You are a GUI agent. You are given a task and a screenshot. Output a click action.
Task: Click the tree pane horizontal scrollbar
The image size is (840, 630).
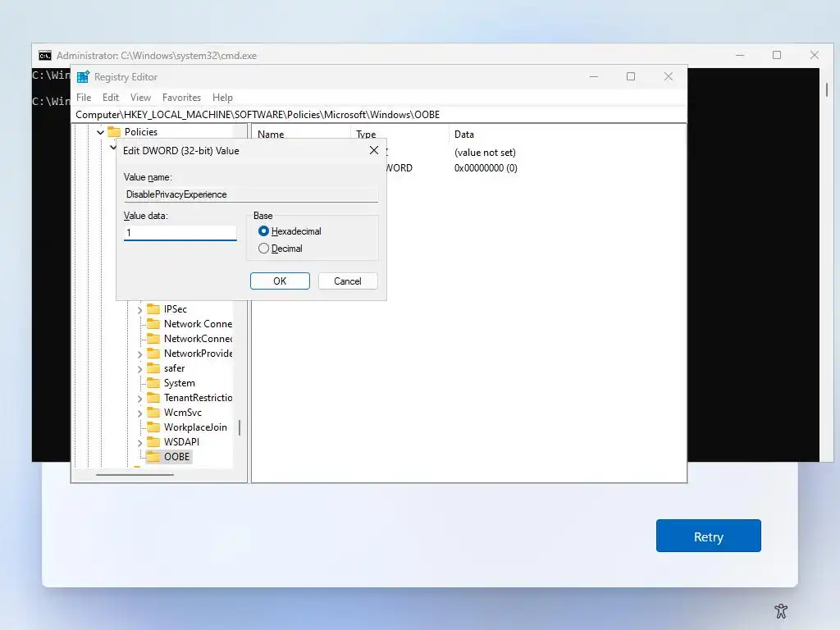coord(135,475)
